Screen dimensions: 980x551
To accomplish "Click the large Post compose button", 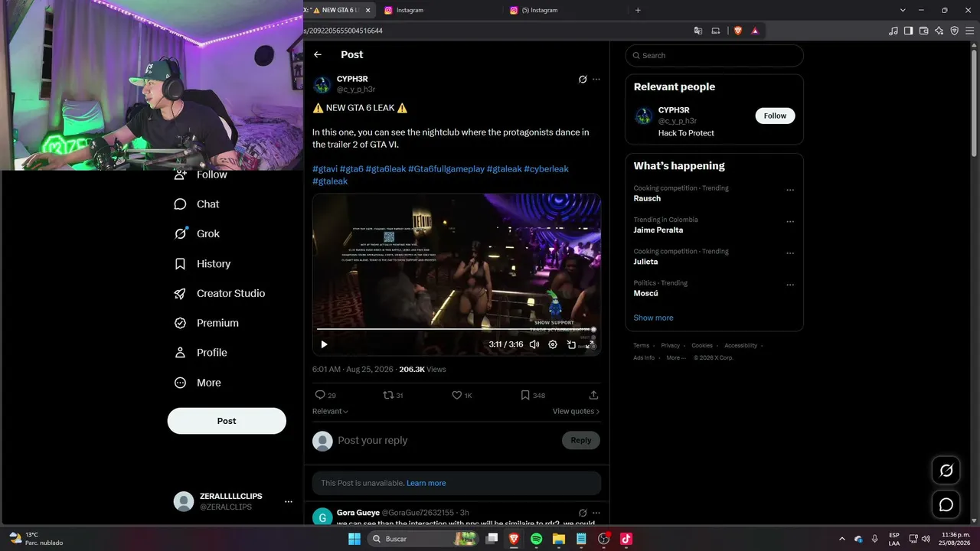I will click(x=227, y=421).
